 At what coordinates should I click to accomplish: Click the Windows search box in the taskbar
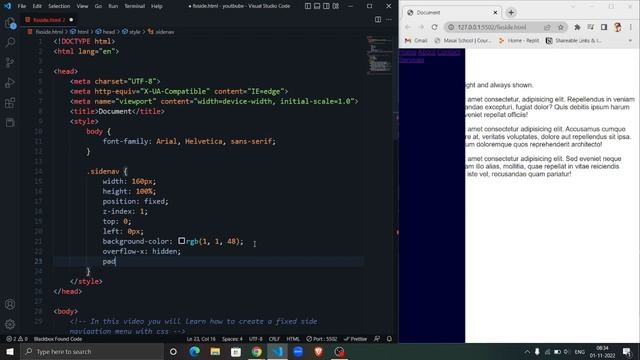pos(92,351)
